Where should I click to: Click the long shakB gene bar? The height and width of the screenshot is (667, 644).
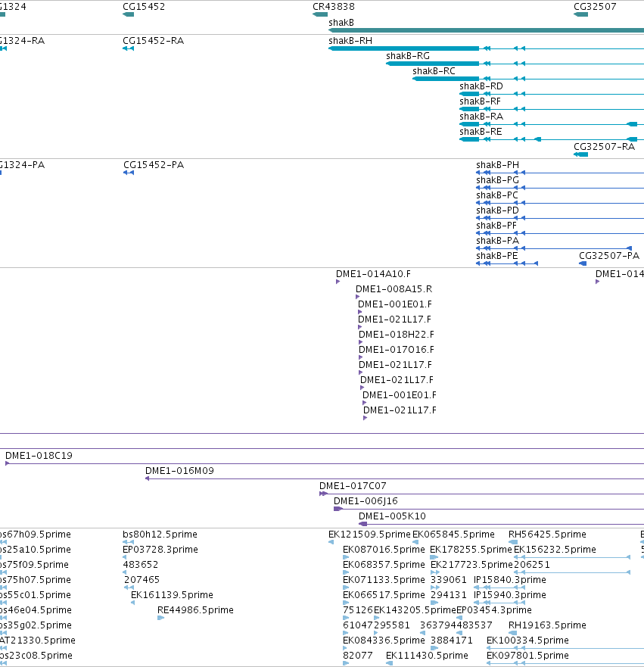pos(487,30)
